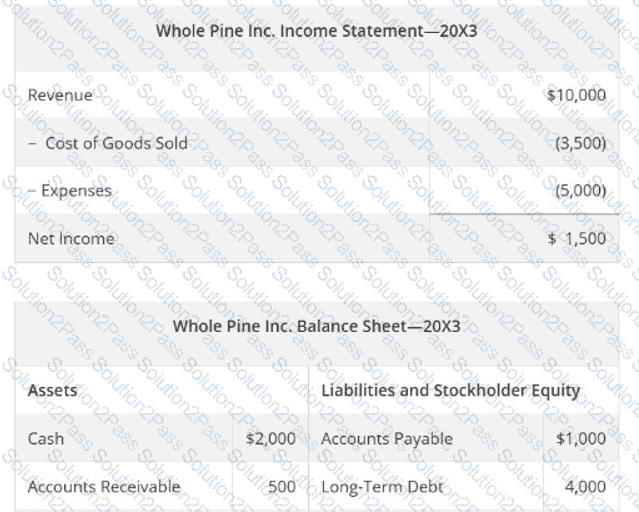
Task: Select the Revenue row label
Action: point(60,95)
